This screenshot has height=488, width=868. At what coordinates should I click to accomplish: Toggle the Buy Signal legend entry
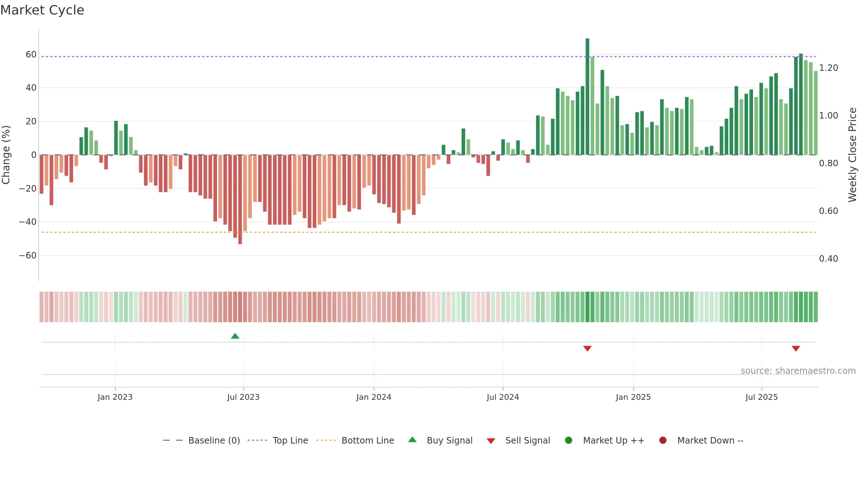coord(440,440)
